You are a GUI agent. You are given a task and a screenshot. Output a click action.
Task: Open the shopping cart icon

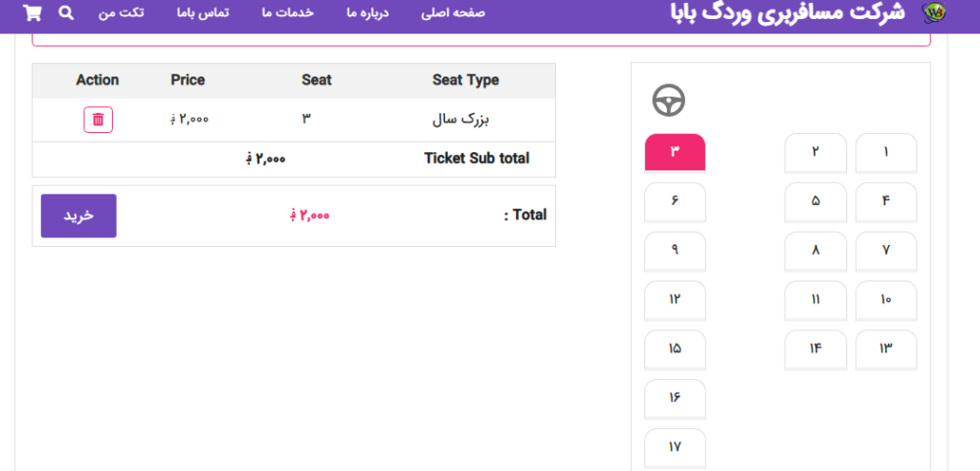33,13
